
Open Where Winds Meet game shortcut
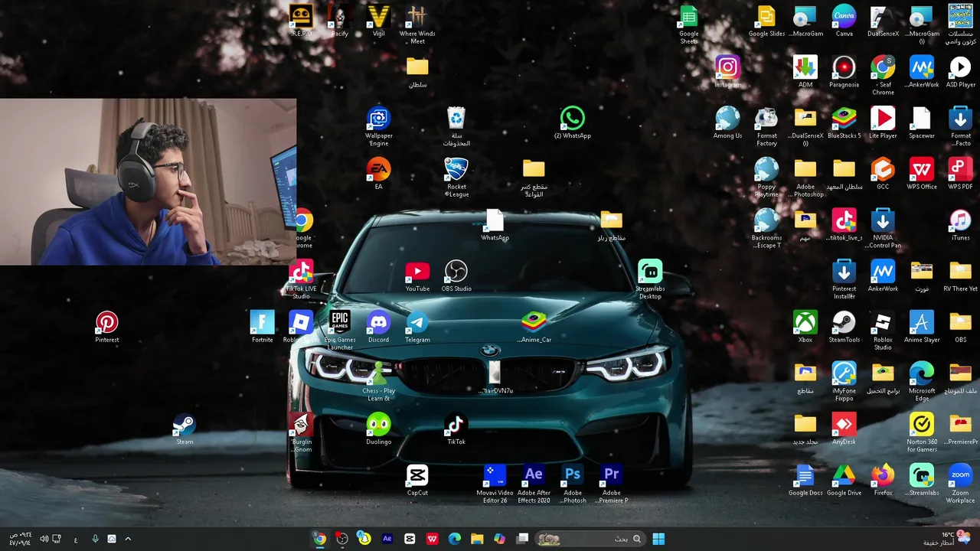pyautogui.click(x=417, y=24)
